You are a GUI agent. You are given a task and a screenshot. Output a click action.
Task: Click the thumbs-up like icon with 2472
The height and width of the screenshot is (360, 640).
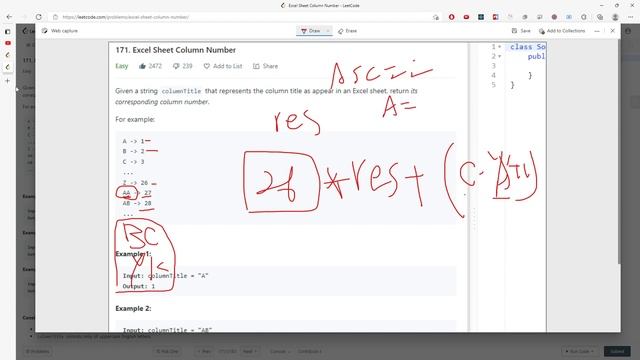point(142,66)
